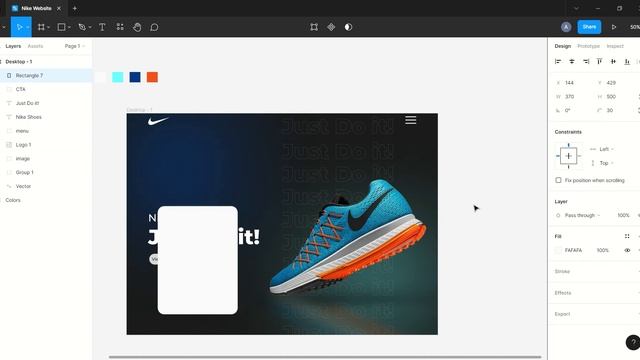The image size is (640, 360).
Task: Open the Move tool dropdown arrow
Action: [x=28, y=27]
